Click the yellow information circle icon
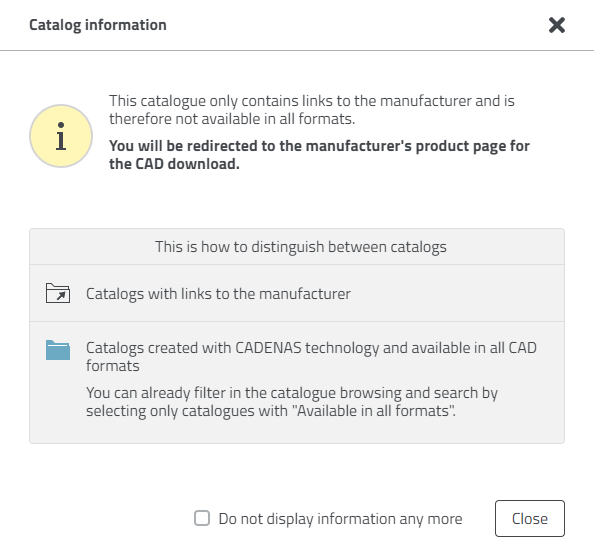The width and height of the screenshot is (594, 559). (61, 136)
